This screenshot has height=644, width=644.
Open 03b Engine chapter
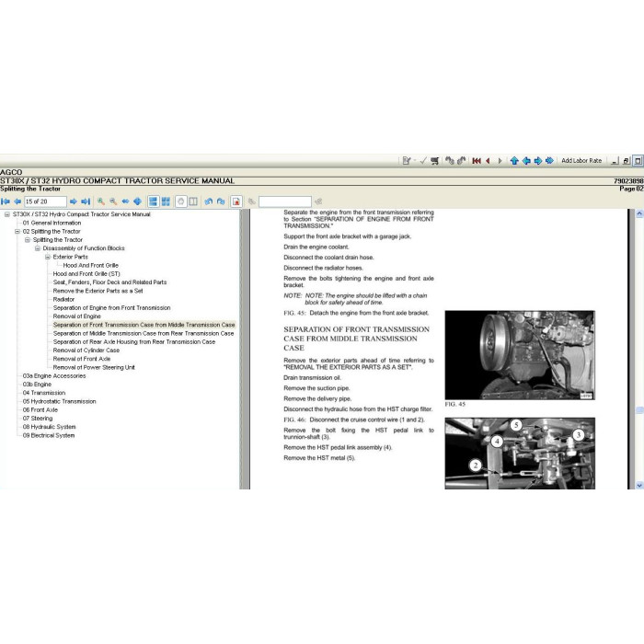(37, 385)
